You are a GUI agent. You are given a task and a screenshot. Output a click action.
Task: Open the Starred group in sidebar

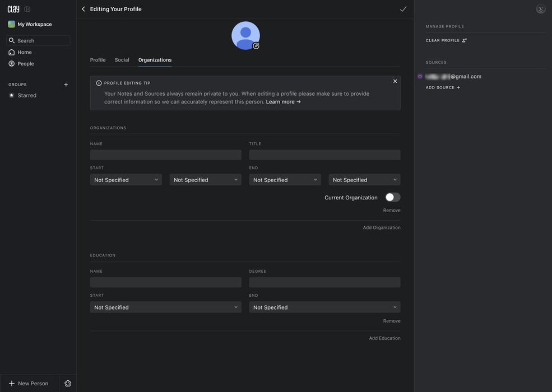(27, 95)
